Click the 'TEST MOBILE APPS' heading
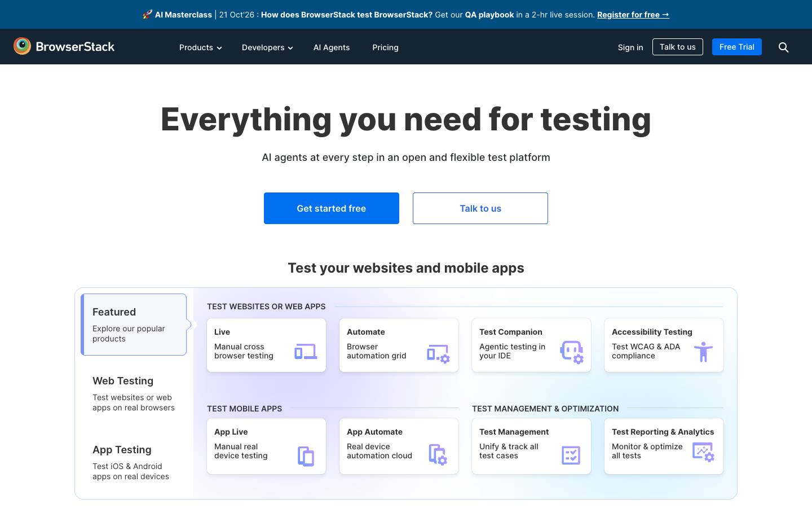The image size is (812, 508). tap(245, 409)
